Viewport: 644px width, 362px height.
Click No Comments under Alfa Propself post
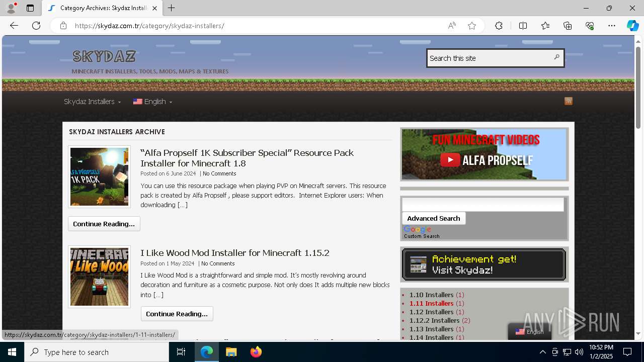(x=219, y=173)
